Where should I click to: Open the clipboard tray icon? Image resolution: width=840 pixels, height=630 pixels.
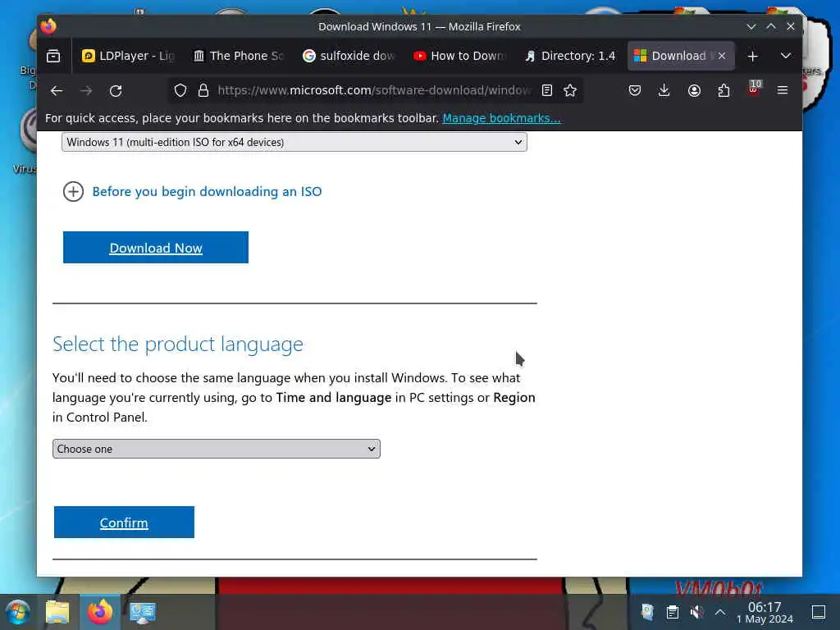click(x=673, y=612)
